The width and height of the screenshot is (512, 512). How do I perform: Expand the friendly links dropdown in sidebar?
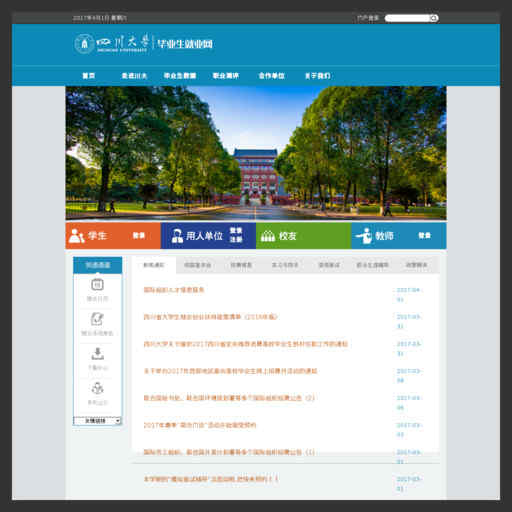coord(97,421)
